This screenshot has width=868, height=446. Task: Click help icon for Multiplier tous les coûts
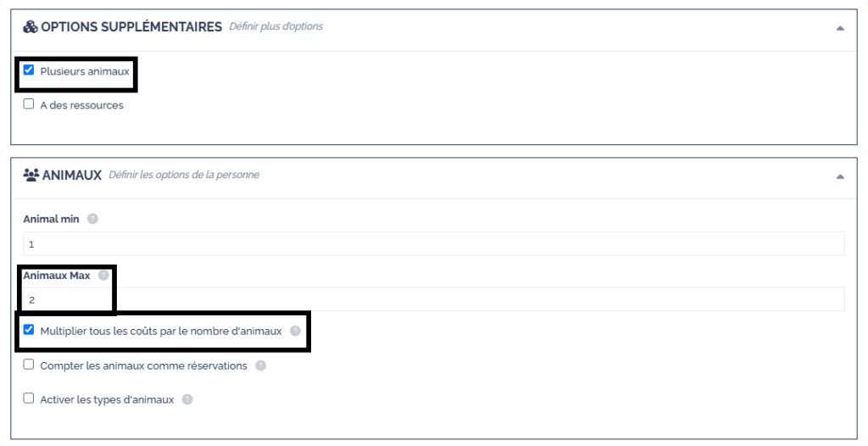295,331
